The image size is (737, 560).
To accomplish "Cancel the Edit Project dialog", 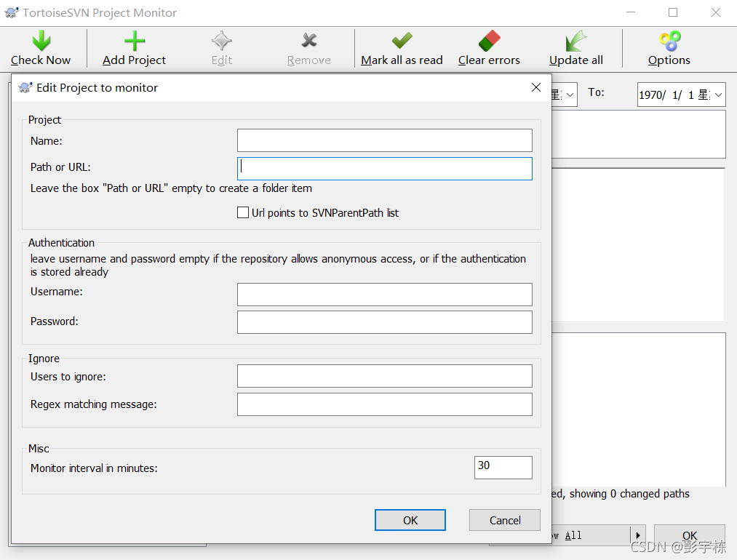I will 505,520.
